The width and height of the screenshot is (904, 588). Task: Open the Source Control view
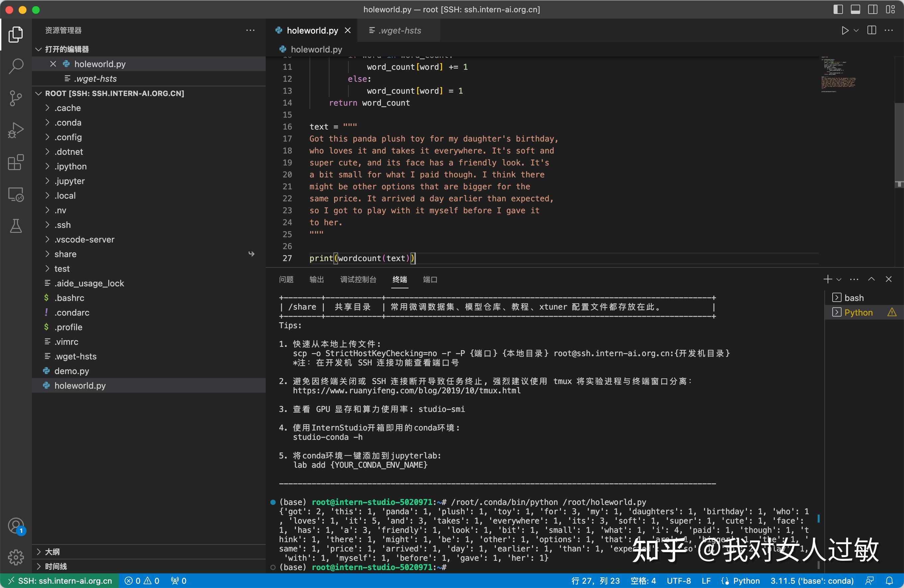click(x=16, y=98)
